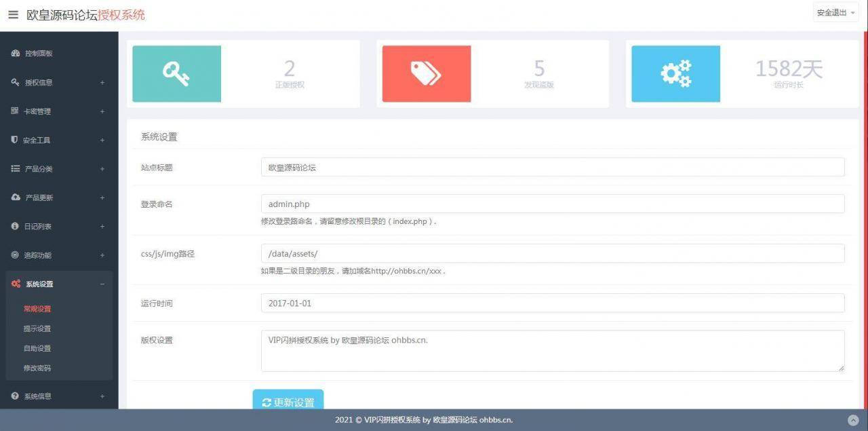Click the shield icon beside 安全工具

click(x=14, y=140)
